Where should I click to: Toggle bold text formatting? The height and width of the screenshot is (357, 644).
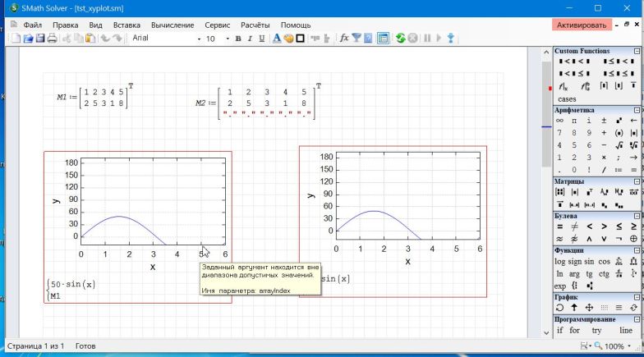(239, 39)
